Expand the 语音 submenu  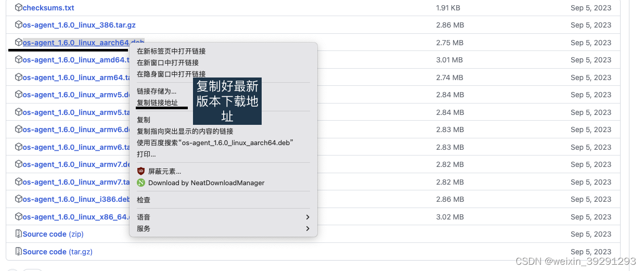(223, 217)
